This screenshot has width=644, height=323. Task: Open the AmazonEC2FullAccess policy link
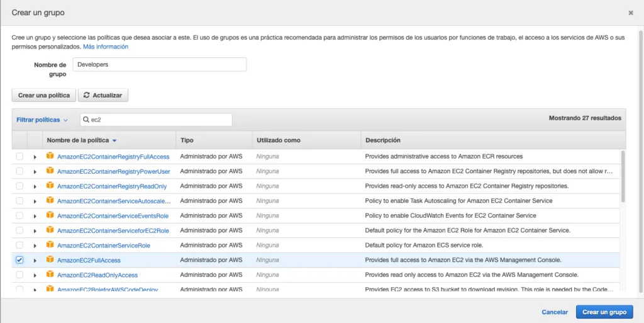[89, 260]
